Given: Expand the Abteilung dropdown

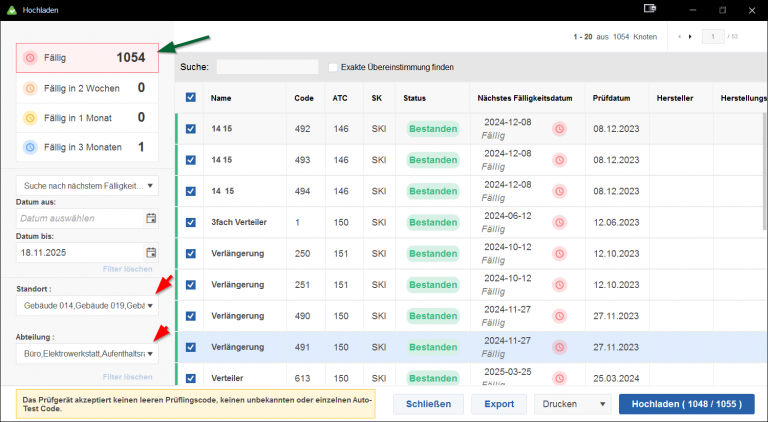Looking at the screenshot, I should coord(151,354).
